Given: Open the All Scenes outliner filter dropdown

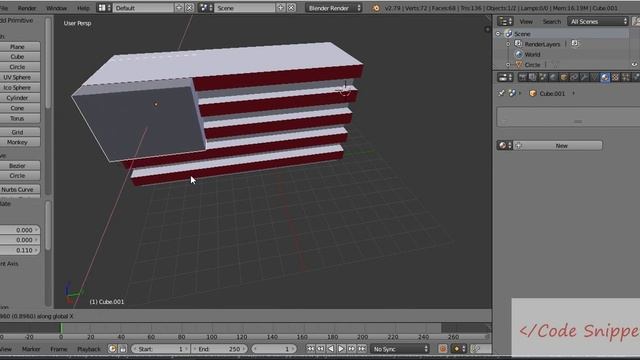Looking at the screenshot, I should point(598,21).
